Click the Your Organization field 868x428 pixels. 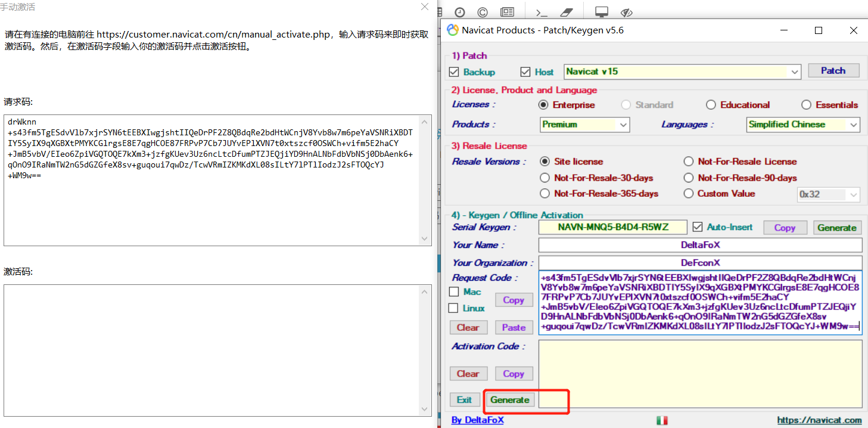coord(700,263)
